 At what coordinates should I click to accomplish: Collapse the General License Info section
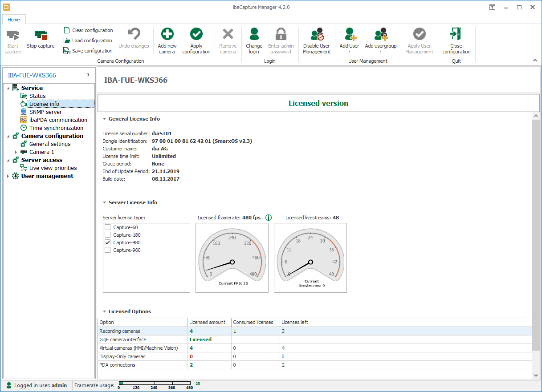104,119
